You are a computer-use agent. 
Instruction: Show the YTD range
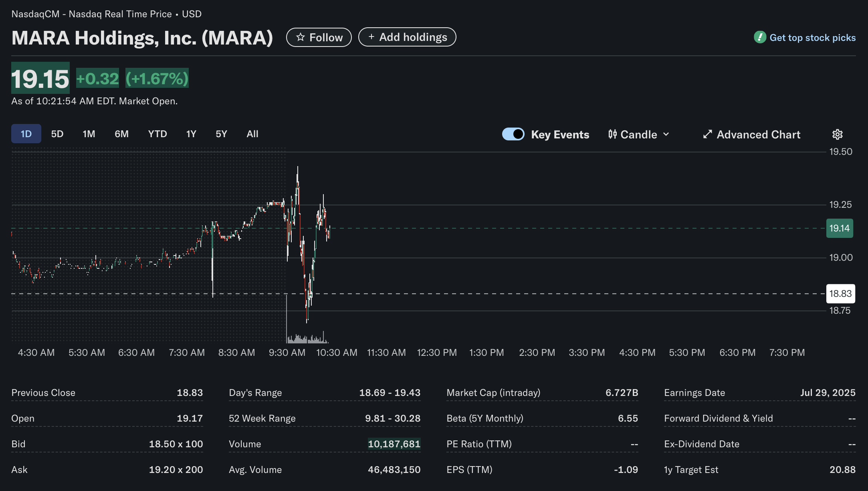pos(157,134)
